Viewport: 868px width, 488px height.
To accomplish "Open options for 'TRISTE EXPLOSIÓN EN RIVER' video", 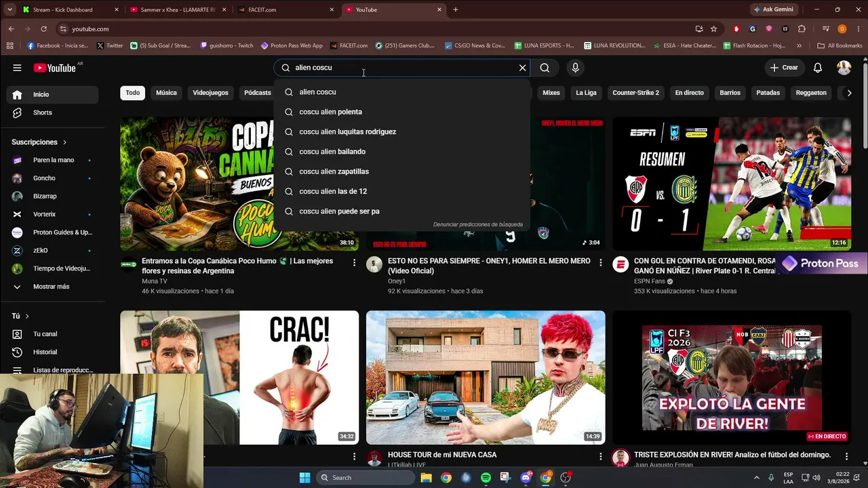I will (x=846, y=456).
